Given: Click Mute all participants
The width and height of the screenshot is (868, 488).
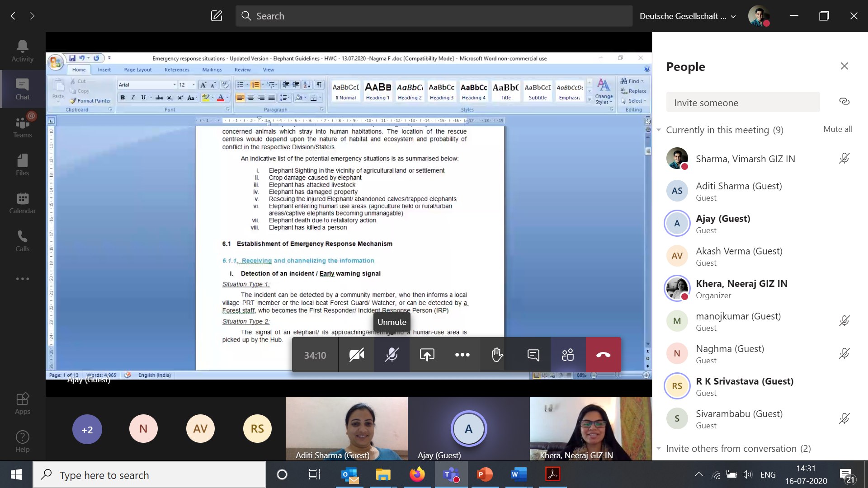Looking at the screenshot, I should pyautogui.click(x=838, y=129).
